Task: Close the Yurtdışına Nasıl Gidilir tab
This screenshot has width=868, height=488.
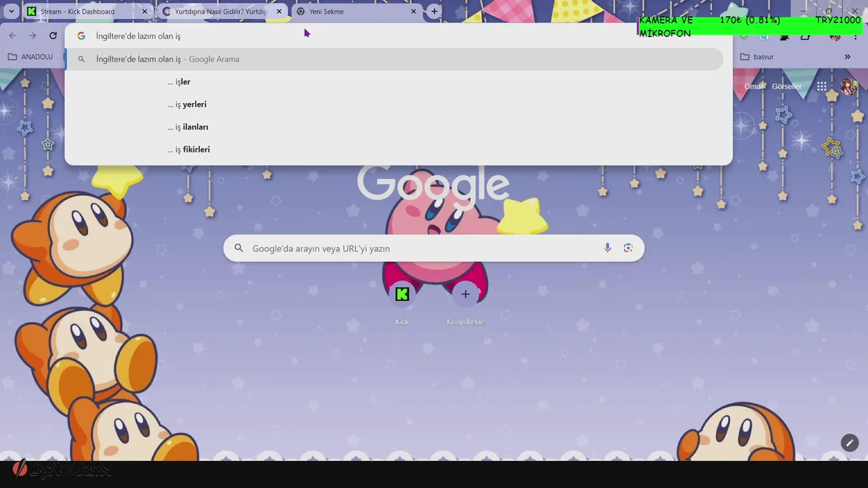Action: tap(279, 12)
